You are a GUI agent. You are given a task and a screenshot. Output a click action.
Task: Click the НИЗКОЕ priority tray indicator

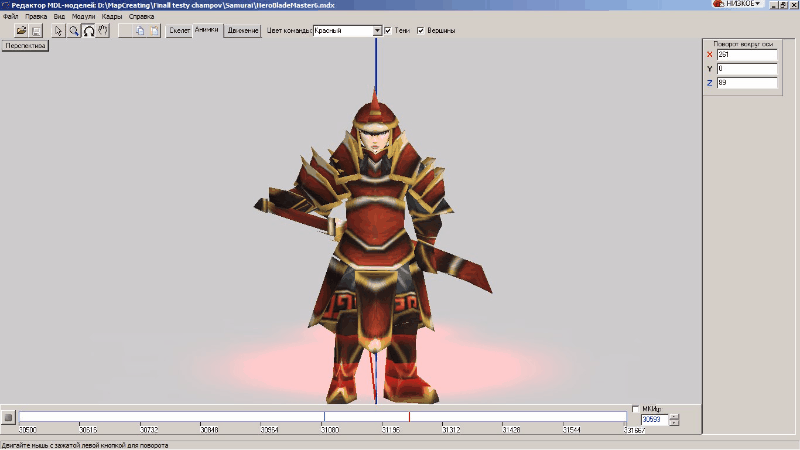(738, 4)
